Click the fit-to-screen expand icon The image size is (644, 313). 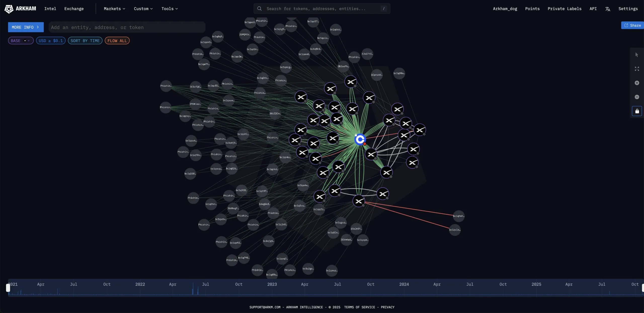pos(637,69)
